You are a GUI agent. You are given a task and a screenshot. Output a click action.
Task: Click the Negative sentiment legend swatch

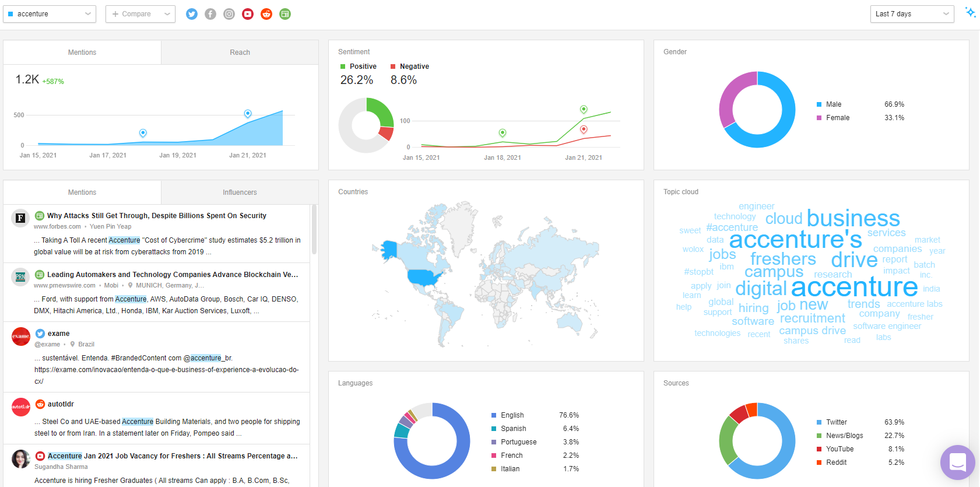393,66
